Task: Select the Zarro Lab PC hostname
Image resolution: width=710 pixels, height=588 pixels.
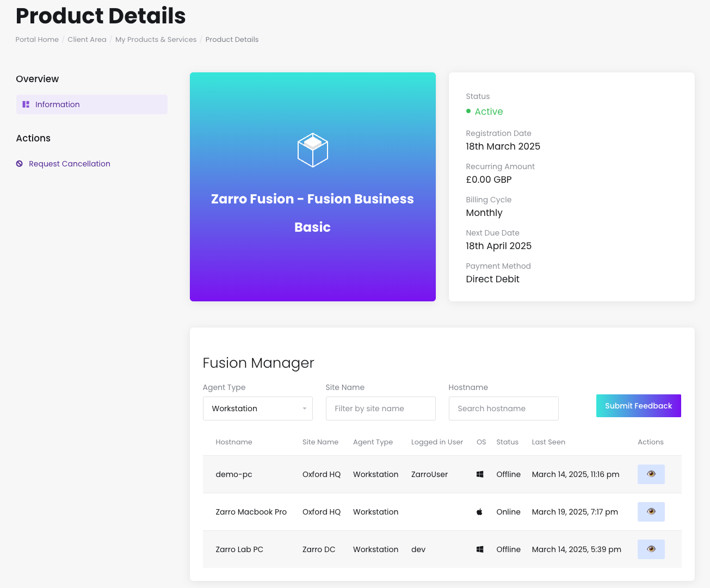Action: point(239,549)
